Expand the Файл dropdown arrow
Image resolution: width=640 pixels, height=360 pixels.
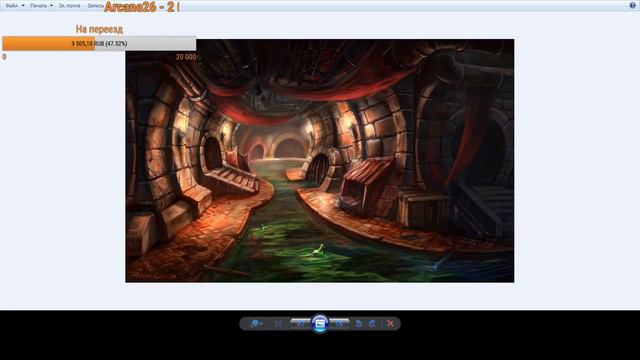pos(23,6)
